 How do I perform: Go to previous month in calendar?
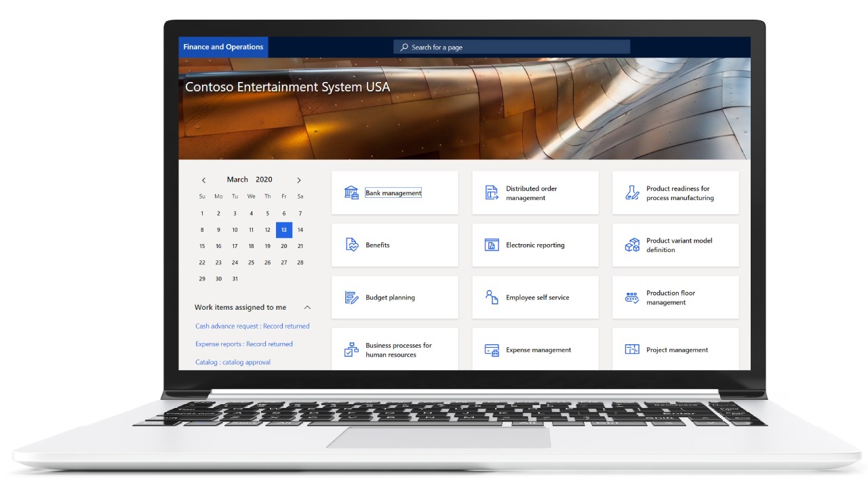[203, 180]
